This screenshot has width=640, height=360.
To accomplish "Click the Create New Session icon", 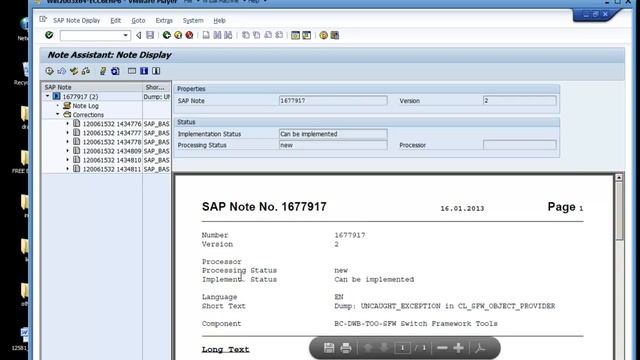I will (x=296, y=35).
